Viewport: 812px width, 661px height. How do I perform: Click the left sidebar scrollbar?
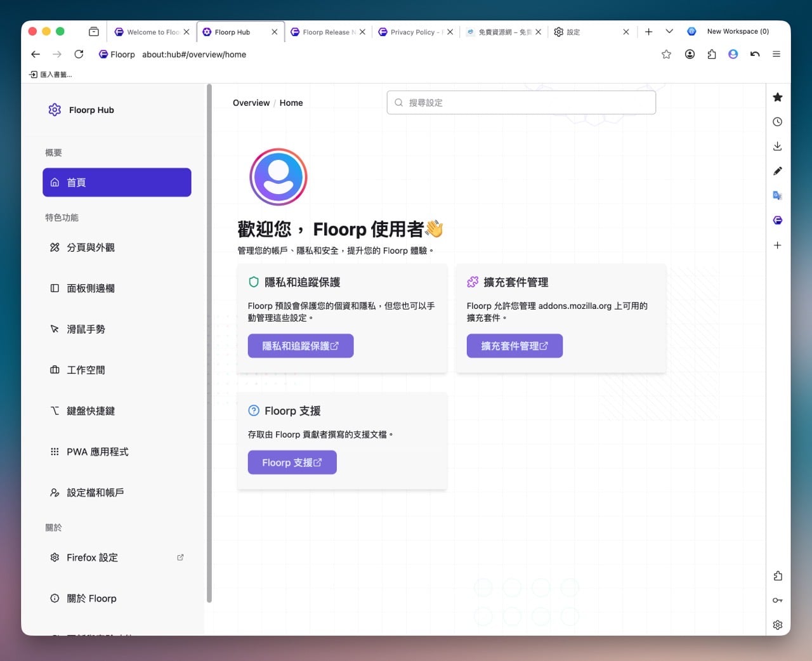209,343
